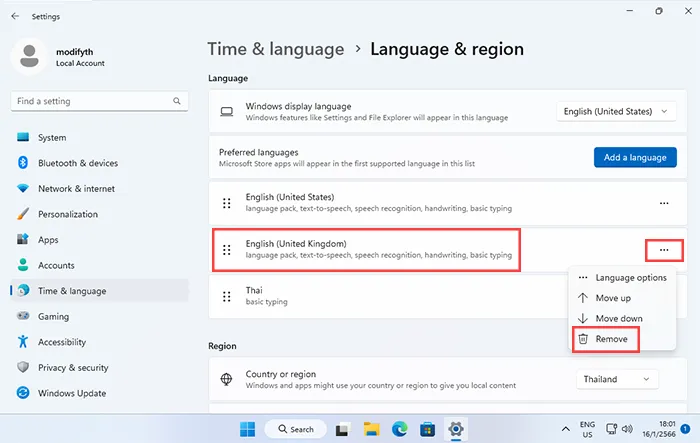Show hidden icons in system tray

pos(566,429)
